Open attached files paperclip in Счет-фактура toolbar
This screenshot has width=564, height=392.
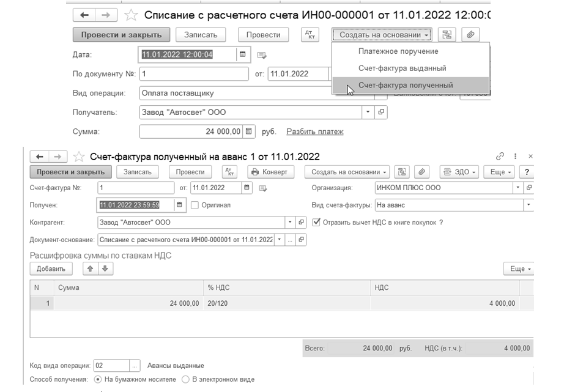[421, 172]
